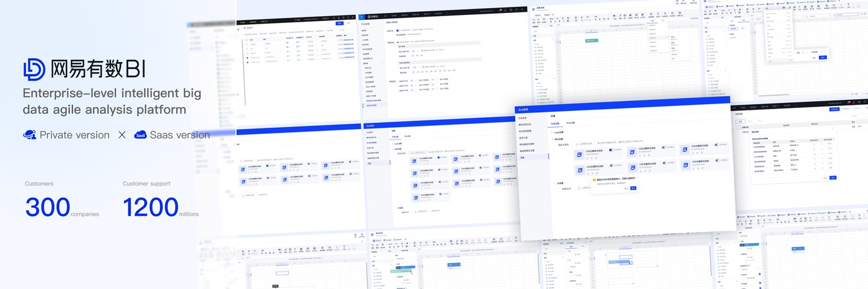This screenshot has height=289, width=868.
Task: Click the JS file upload field in front window
Action: [583, 188]
